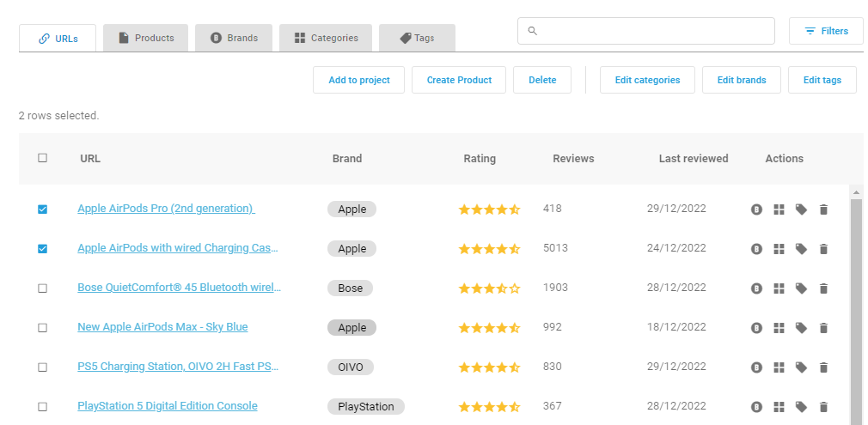The image size is (868, 425).
Task: Click brand icon in Apple AirPods Pro row
Action: click(757, 209)
